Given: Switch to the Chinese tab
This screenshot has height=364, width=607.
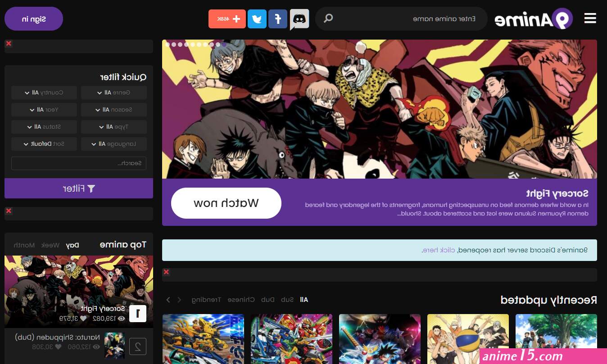Looking at the screenshot, I should click(241, 300).
